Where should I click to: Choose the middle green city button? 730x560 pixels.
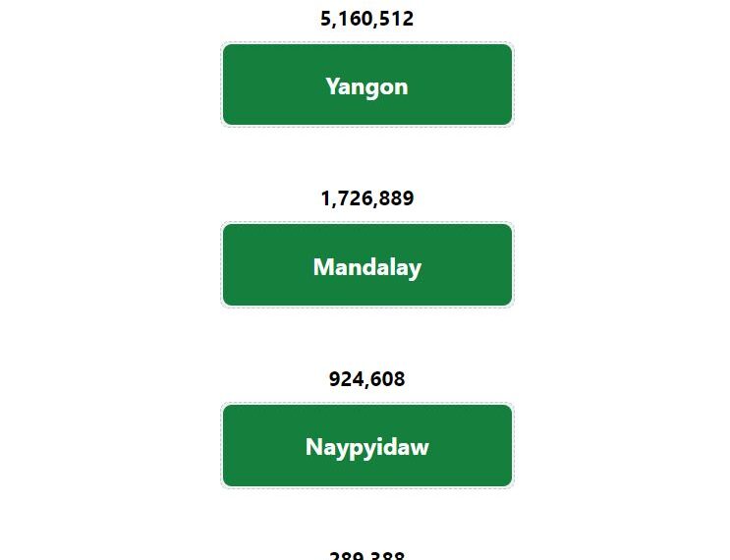point(367,265)
